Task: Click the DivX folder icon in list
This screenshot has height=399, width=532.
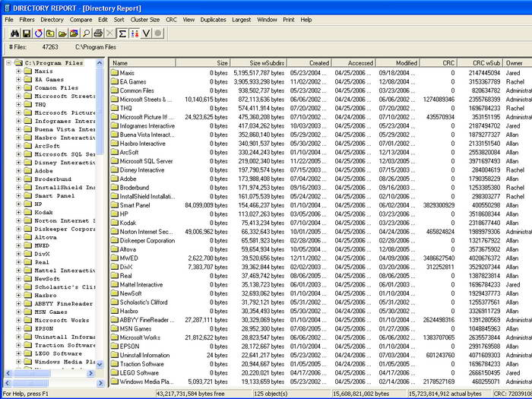Action: tap(115, 267)
